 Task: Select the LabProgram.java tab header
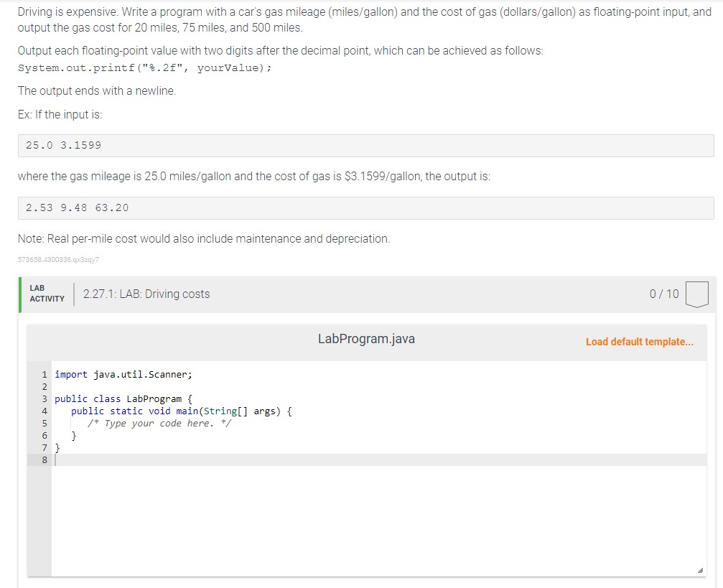pos(367,339)
